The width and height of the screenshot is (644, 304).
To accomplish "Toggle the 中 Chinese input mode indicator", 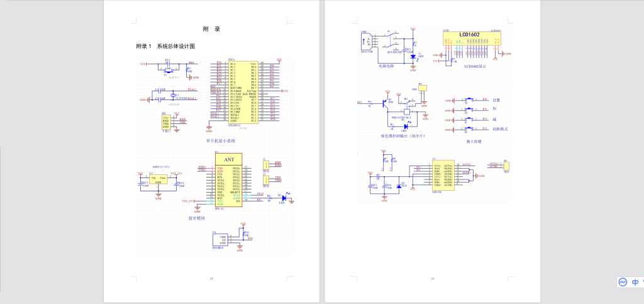I will pos(635,283).
